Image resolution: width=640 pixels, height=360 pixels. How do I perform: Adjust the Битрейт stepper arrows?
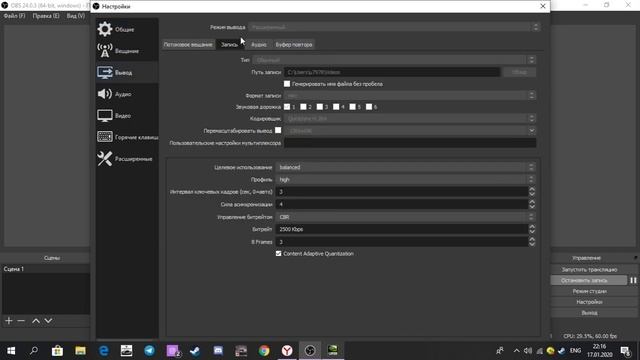click(532, 229)
